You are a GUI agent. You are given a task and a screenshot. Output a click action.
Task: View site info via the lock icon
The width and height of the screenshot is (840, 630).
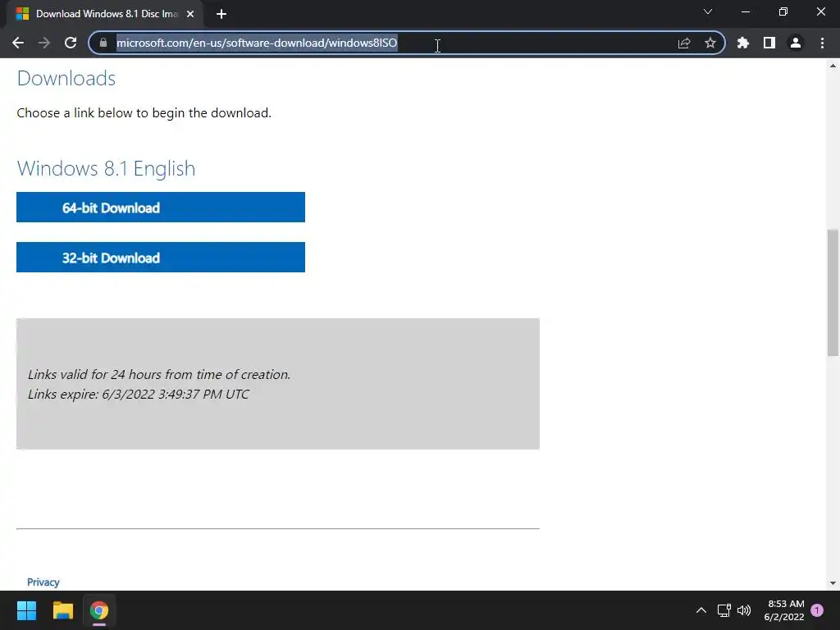pyautogui.click(x=103, y=43)
